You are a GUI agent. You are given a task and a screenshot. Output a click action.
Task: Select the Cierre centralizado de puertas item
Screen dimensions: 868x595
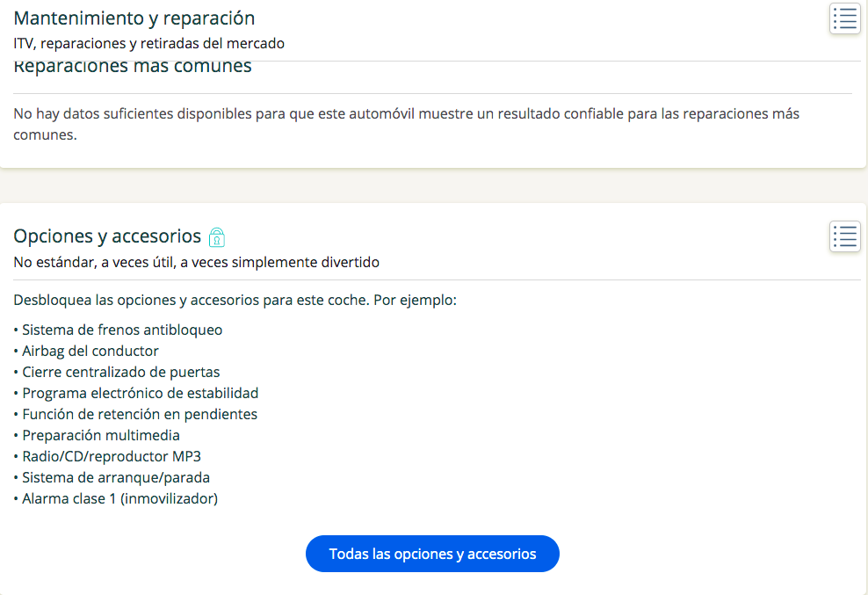coord(117,372)
